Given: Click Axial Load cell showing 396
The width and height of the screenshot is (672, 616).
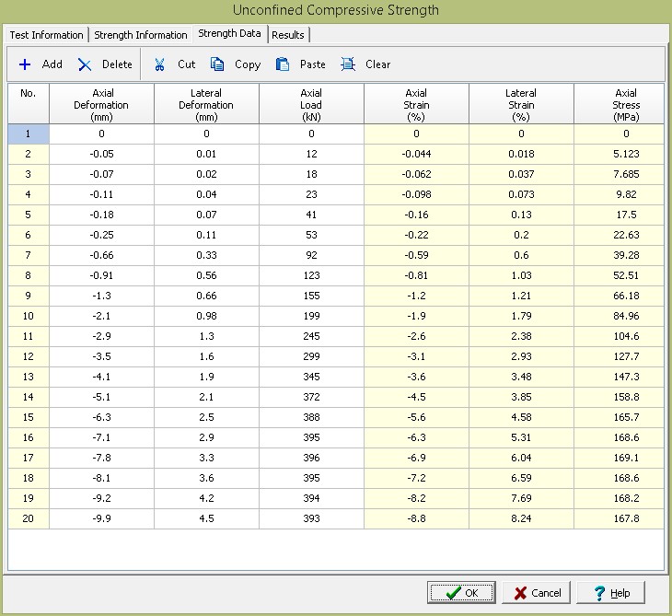Looking at the screenshot, I should 311,458.
